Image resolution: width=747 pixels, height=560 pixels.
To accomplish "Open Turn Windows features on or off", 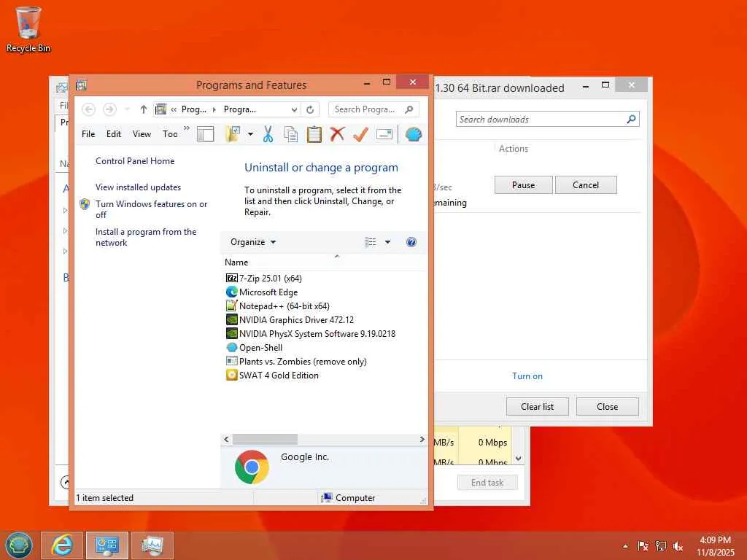I will click(x=151, y=209).
